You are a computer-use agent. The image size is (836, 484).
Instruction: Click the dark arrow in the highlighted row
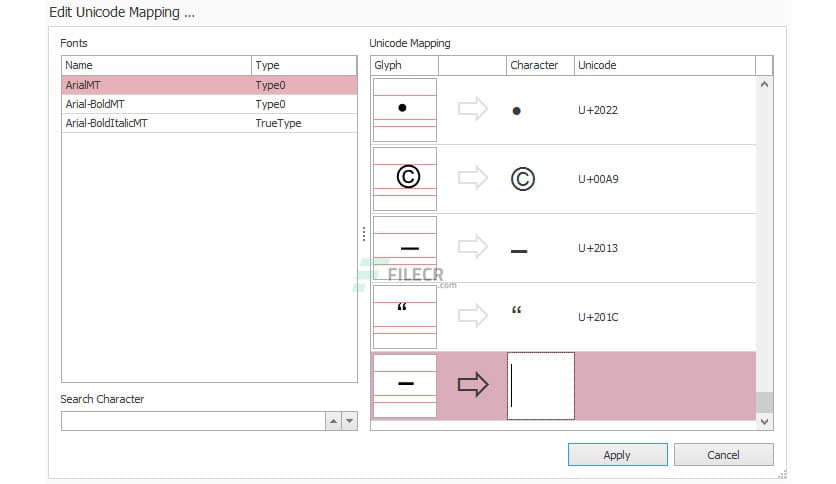point(472,385)
